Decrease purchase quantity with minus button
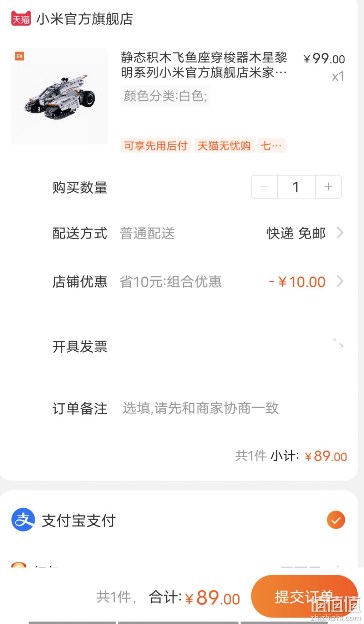Screen dimensions: 364x624 pos(264,187)
